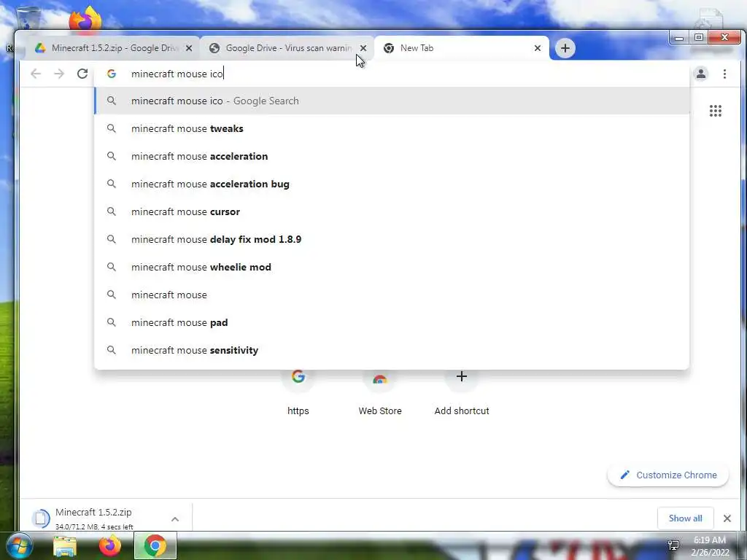Viewport: 747px width, 560px height.
Task: Click the Minecraft 1.5.2.zip download item
Action: tap(96, 518)
